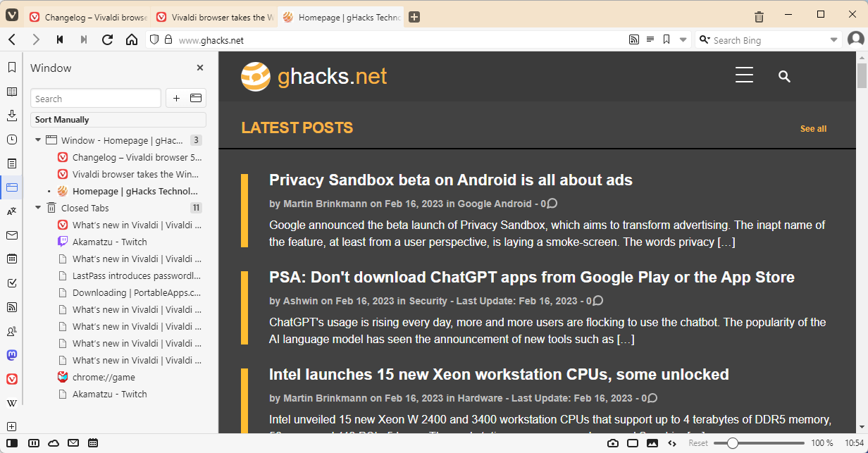Capture the page with the camera icon
The image size is (868, 453).
click(613, 443)
